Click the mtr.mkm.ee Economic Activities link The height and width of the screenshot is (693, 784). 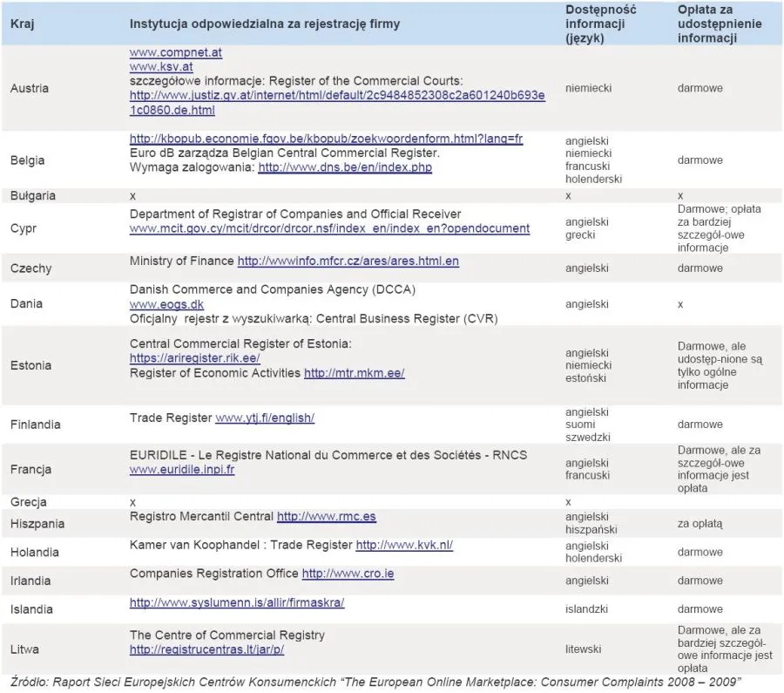(x=354, y=373)
